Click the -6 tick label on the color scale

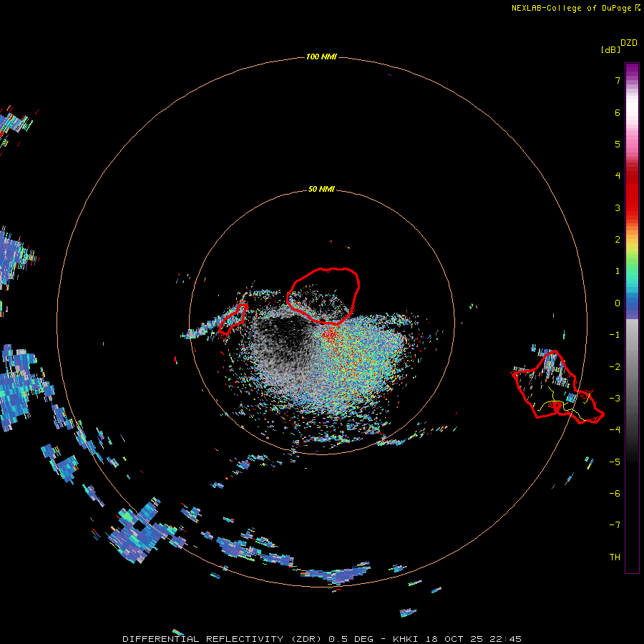[615, 494]
